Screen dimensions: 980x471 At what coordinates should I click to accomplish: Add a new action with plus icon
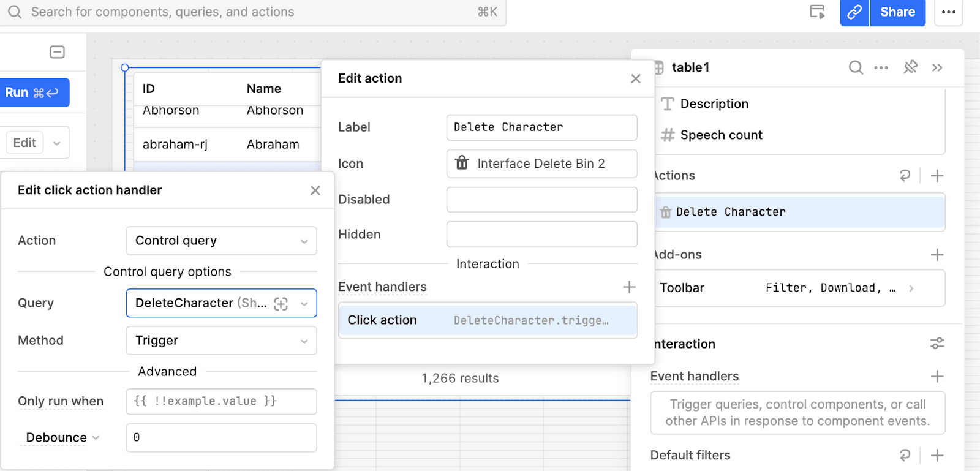tap(937, 176)
